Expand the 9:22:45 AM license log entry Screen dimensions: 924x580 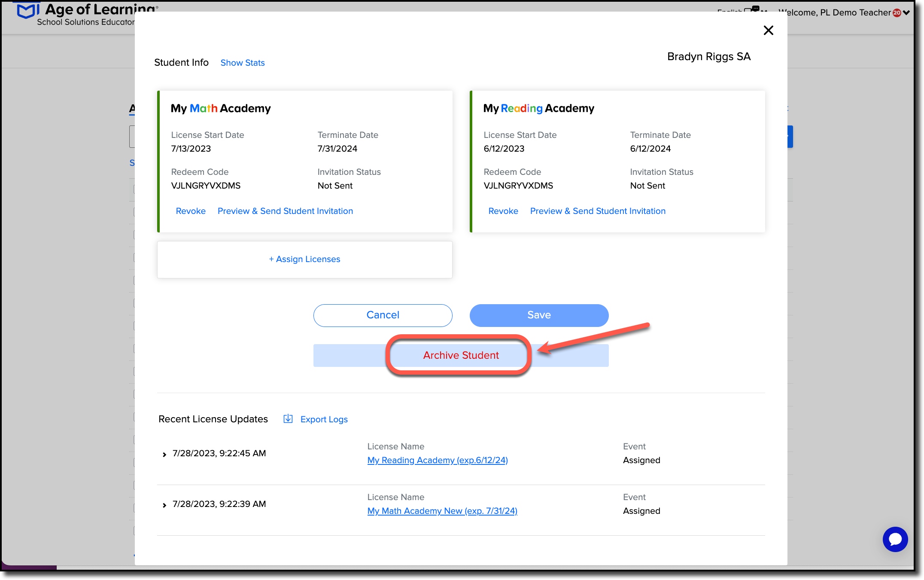tap(164, 454)
